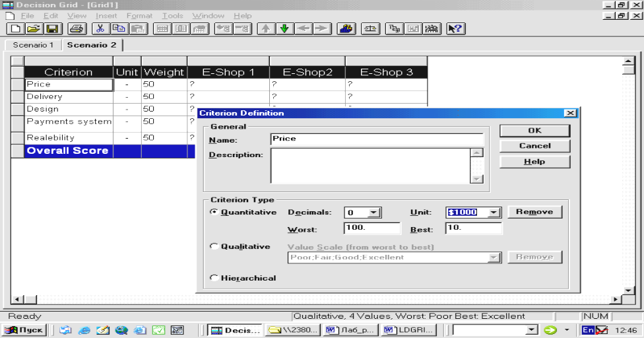Click the first grid table toolbar icon

[x=162, y=29]
